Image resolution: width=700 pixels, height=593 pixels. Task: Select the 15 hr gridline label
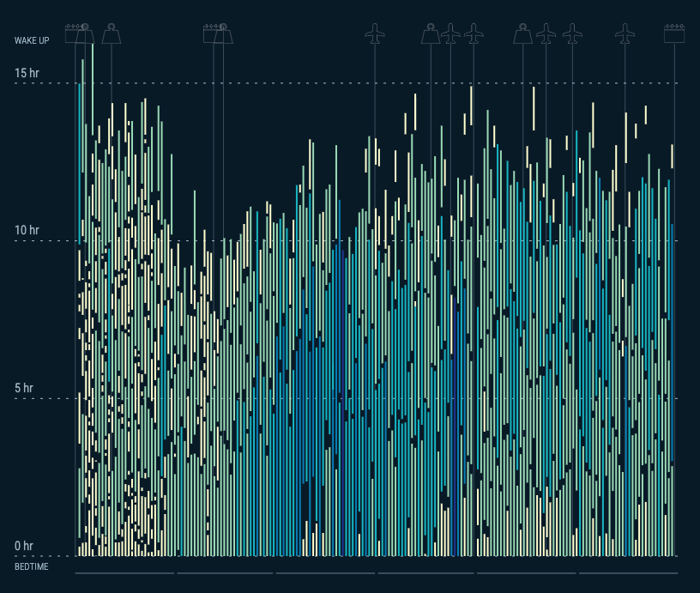[27, 73]
